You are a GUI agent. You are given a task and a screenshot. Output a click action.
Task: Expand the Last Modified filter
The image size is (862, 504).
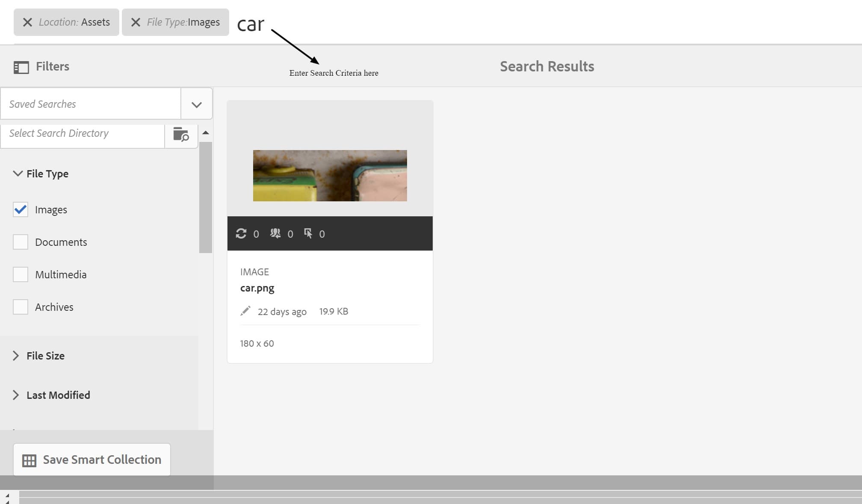[x=16, y=395]
